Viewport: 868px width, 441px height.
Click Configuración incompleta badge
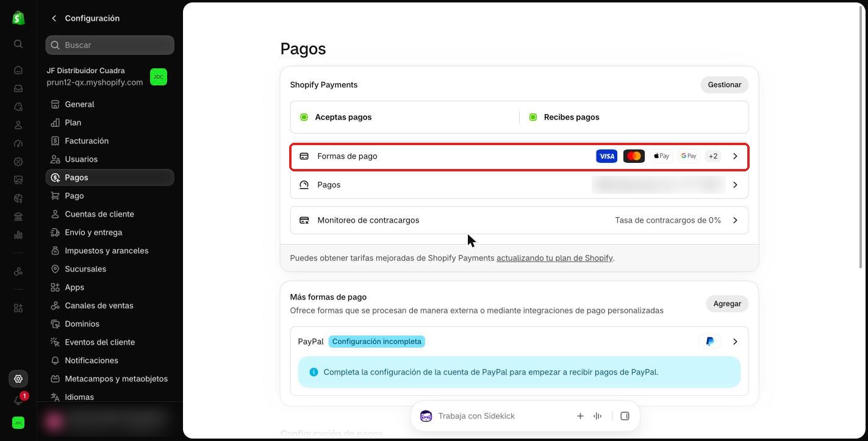pyautogui.click(x=376, y=342)
